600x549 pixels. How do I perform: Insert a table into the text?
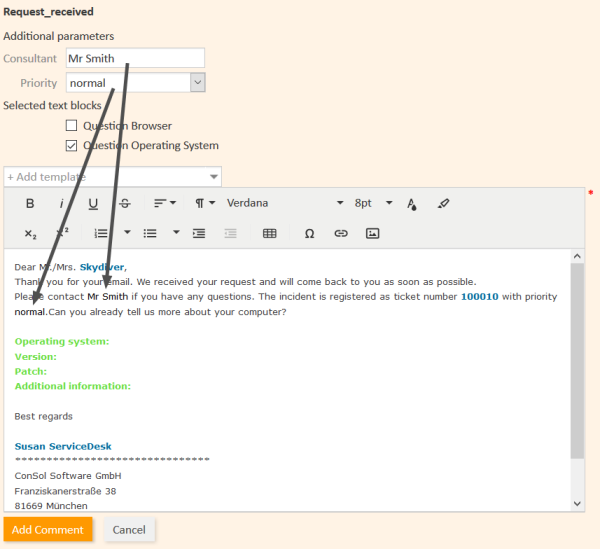(x=269, y=233)
